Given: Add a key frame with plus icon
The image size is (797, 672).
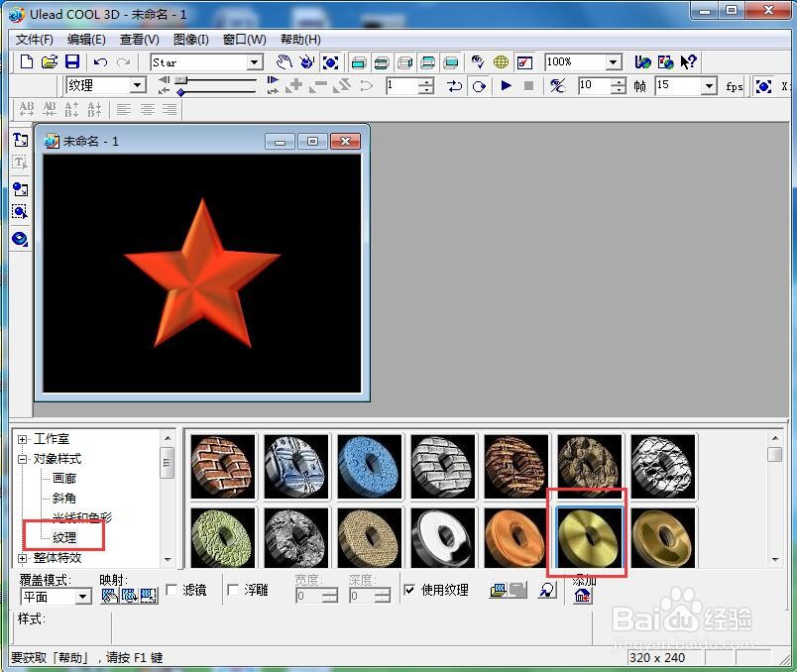Looking at the screenshot, I should (x=294, y=85).
